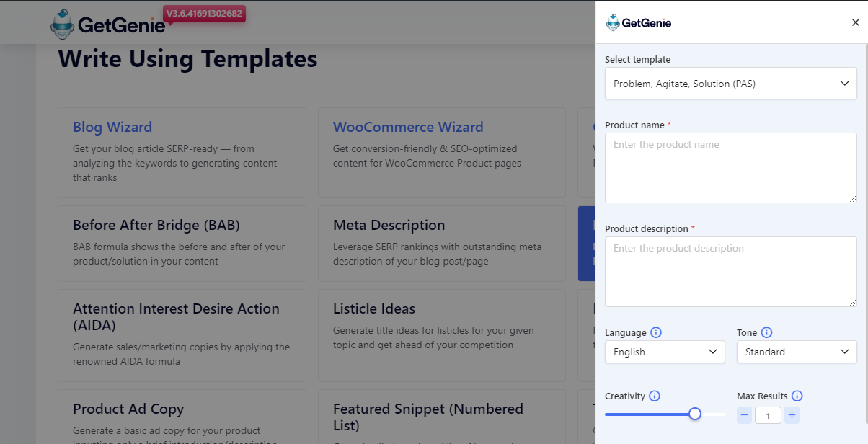Click the Max Results info icon

[x=797, y=396]
